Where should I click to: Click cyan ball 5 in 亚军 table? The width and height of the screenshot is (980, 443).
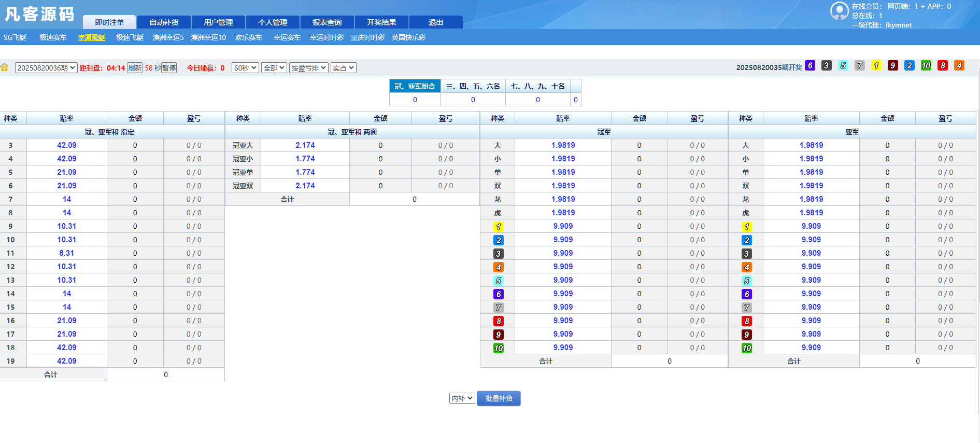pyautogui.click(x=746, y=281)
